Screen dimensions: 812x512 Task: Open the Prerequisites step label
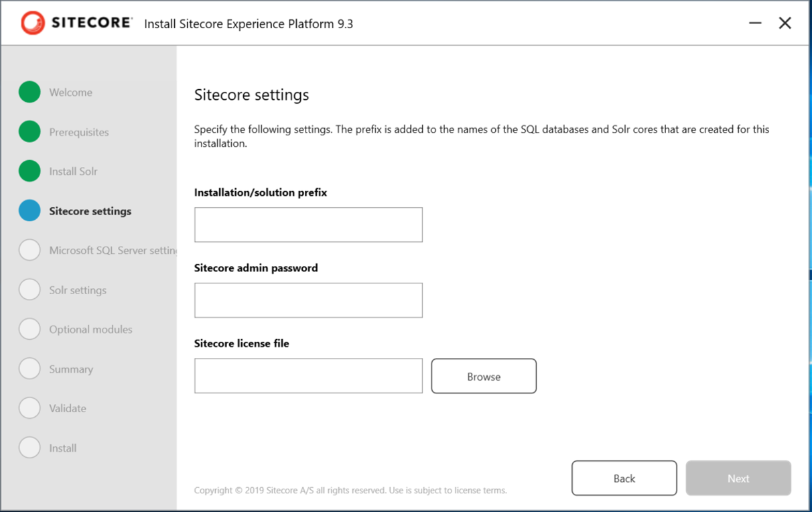pyautogui.click(x=78, y=132)
